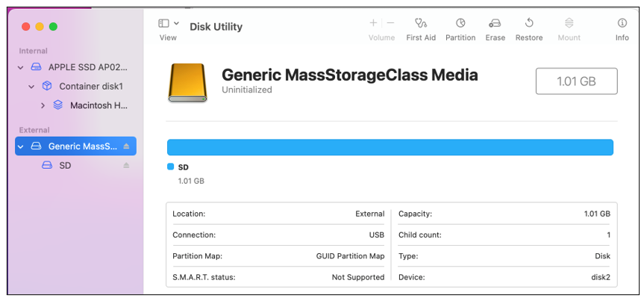Click the blue SD partition usage bar

(390, 147)
